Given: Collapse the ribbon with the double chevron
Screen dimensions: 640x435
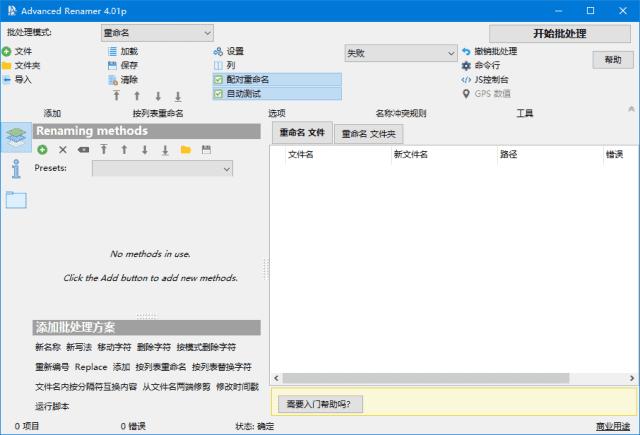Looking at the screenshot, I should click(630, 106).
